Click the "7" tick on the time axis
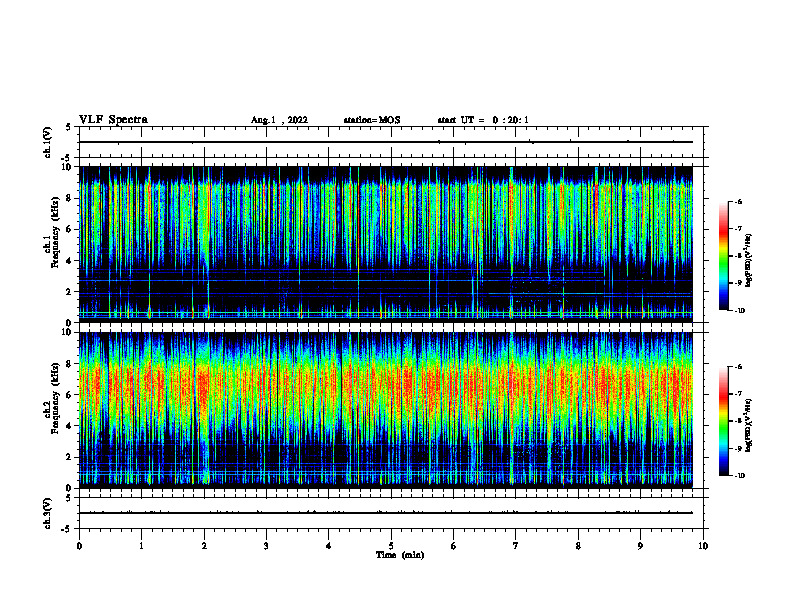792x612 pixels. [516, 546]
